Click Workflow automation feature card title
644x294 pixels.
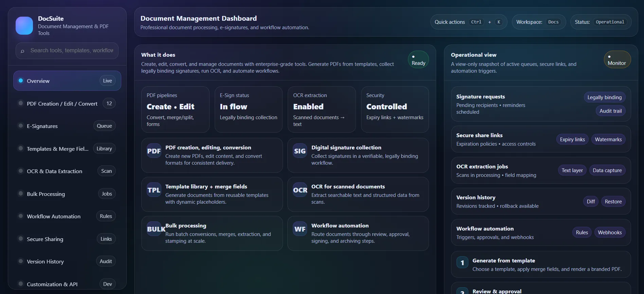click(340, 226)
